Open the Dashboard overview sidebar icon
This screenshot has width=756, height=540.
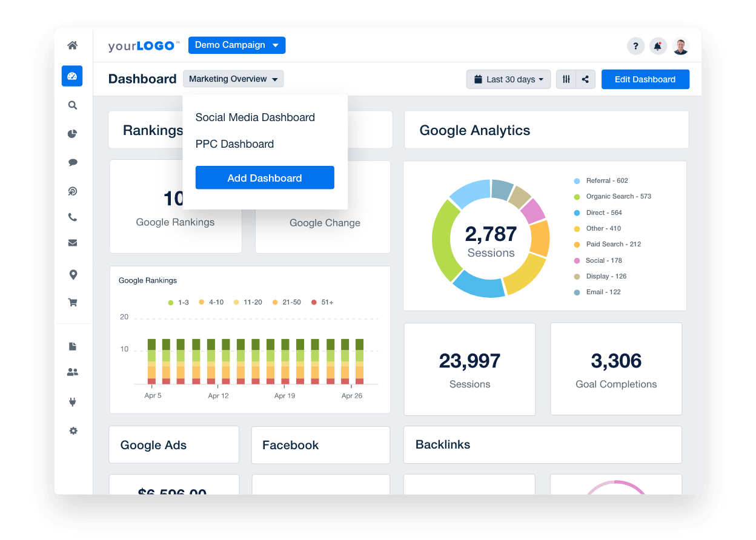coord(72,76)
